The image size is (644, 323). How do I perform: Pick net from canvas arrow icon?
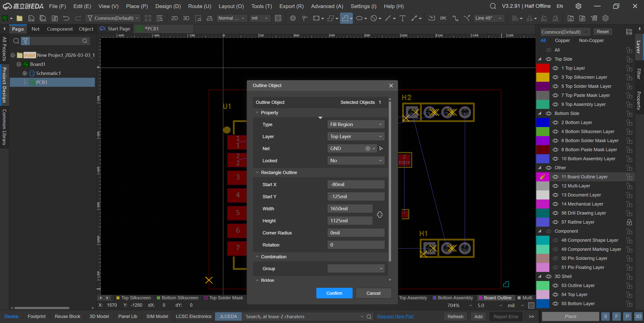coord(381,148)
